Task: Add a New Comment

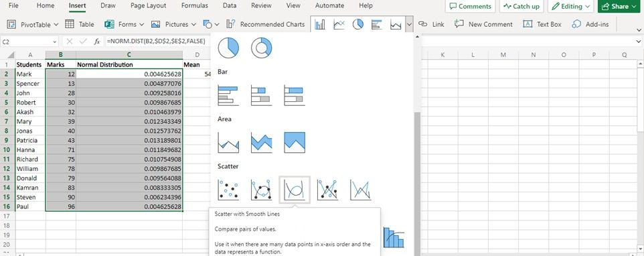Action: click(483, 24)
